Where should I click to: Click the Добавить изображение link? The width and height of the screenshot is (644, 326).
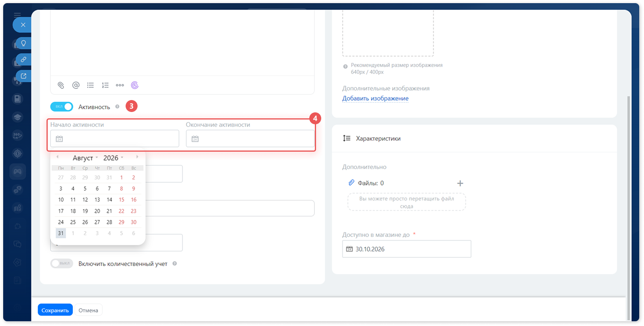point(375,98)
